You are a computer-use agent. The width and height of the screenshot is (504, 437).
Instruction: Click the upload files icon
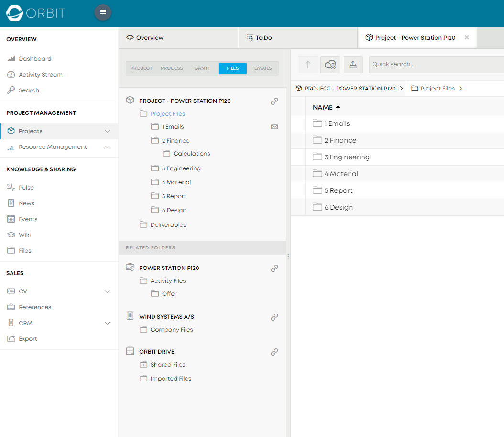[x=353, y=65]
